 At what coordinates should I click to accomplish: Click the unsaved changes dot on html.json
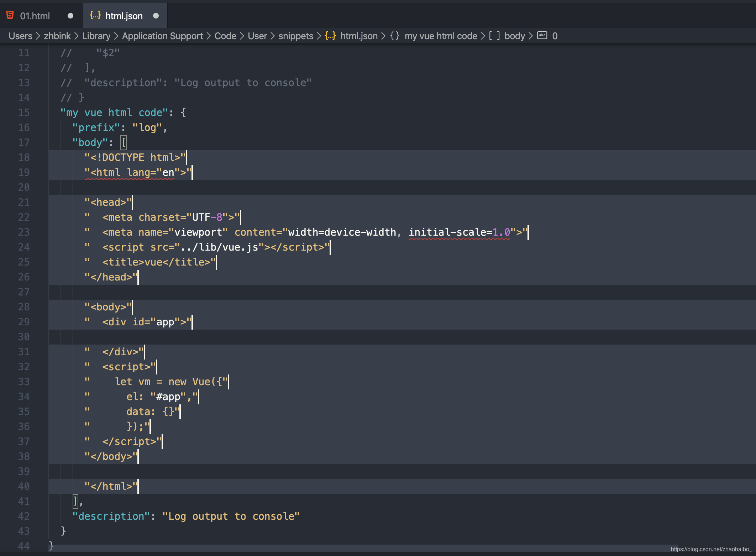[x=154, y=15]
